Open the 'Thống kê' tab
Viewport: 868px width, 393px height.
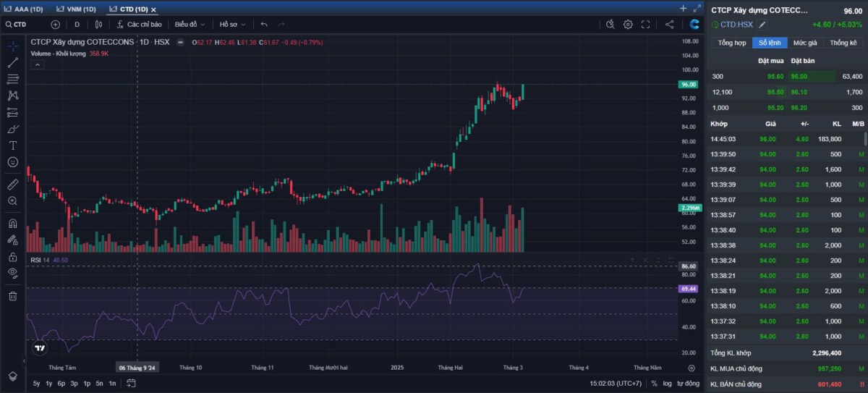(x=843, y=43)
